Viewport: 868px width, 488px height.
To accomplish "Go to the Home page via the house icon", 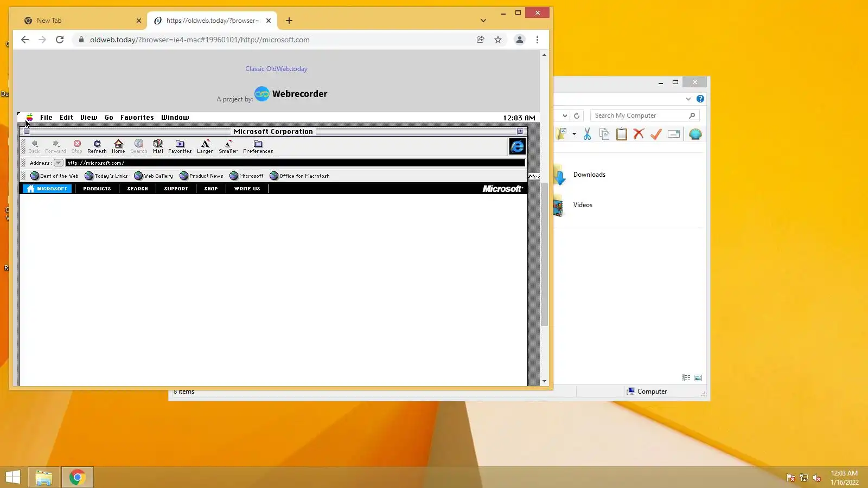I will coord(118,146).
